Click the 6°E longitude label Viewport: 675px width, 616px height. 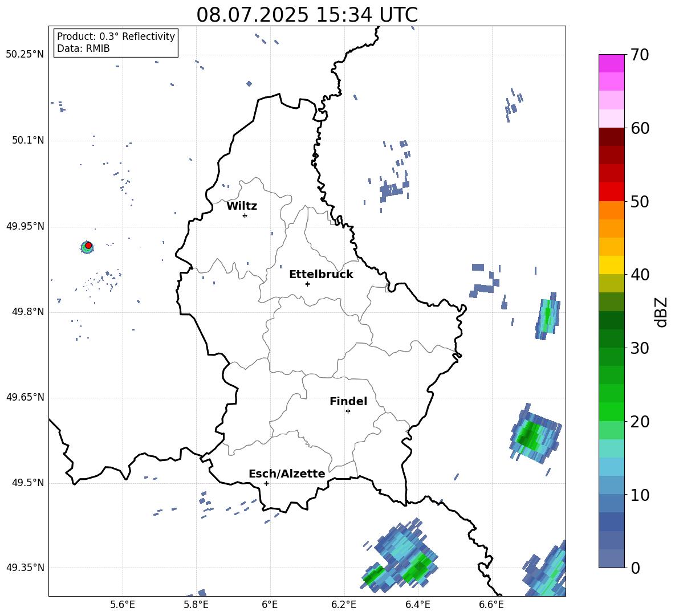point(270,605)
